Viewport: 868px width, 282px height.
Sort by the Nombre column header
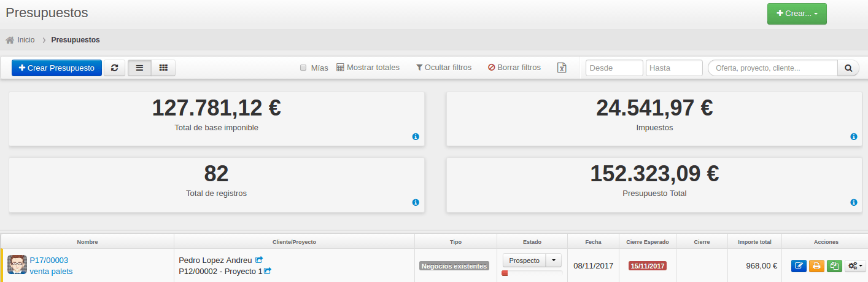tap(87, 242)
